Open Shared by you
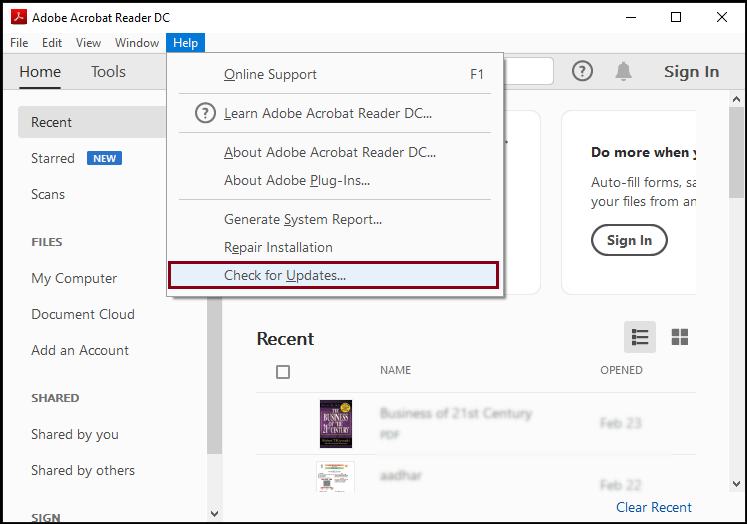Image resolution: width=747 pixels, height=524 pixels. point(75,434)
